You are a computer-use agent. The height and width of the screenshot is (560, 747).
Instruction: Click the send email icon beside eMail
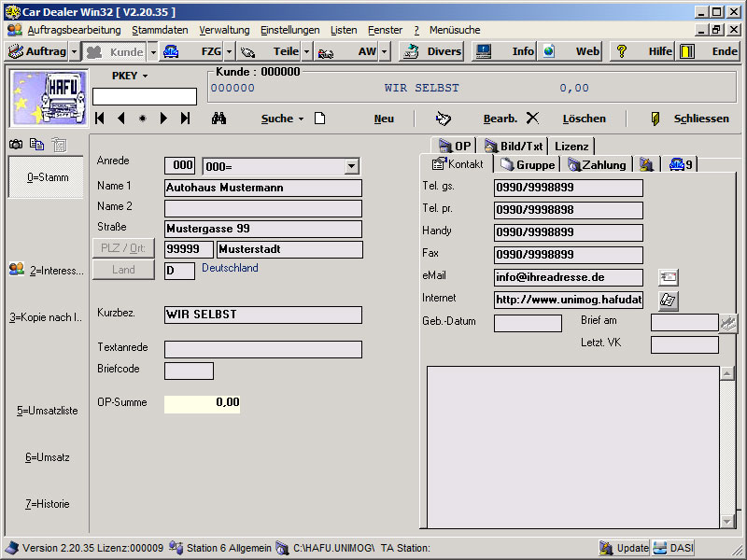click(668, 277)
